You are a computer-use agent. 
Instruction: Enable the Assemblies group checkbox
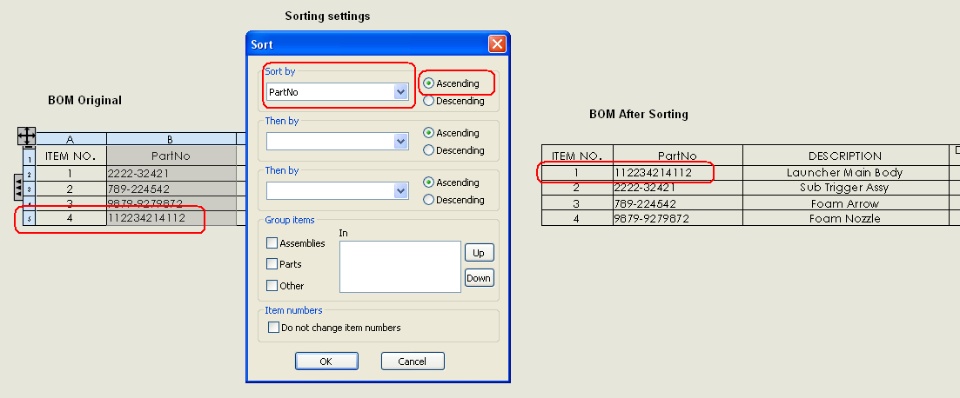[272, 243]
